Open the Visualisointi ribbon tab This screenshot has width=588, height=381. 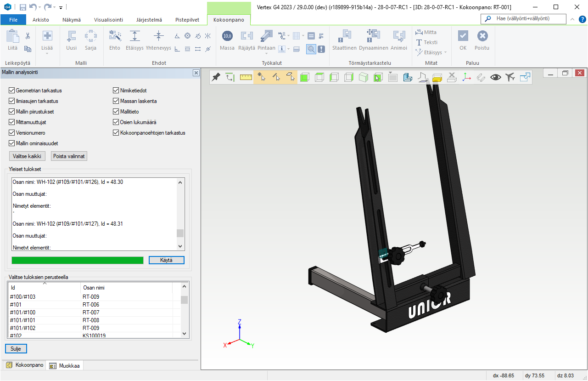[108, 20]
